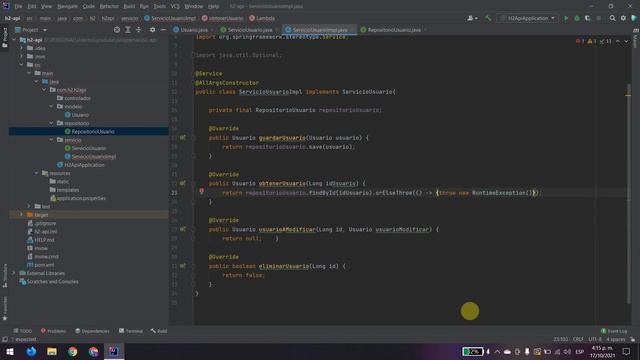The width and height of the screenshot is (640, 360).
Task: Click Lambda breadcrumb in navigation bar
Action: (262, 18)
